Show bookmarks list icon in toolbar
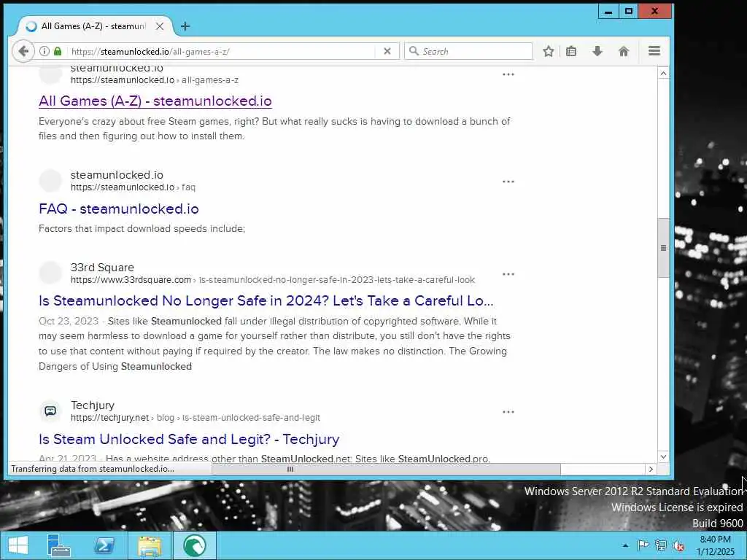This screenshot has width=747, height=560. (571, 51)
